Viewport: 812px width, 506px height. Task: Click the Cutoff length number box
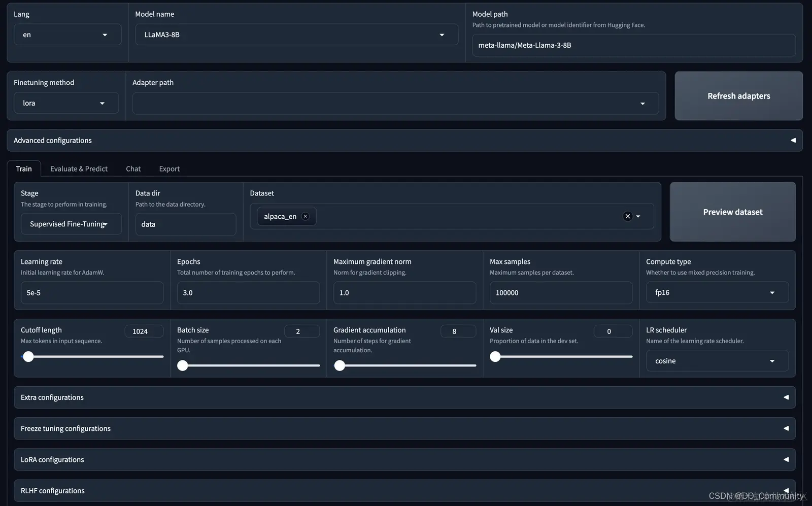pos(144,331)
